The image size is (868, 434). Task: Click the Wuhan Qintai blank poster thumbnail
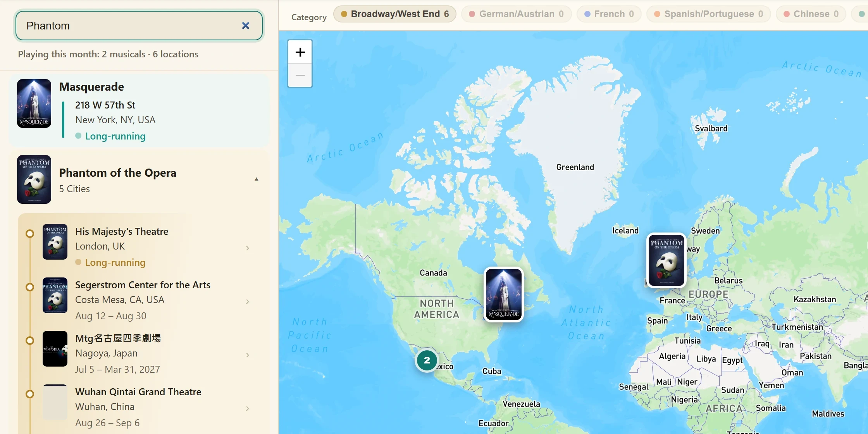pos(55,402)
